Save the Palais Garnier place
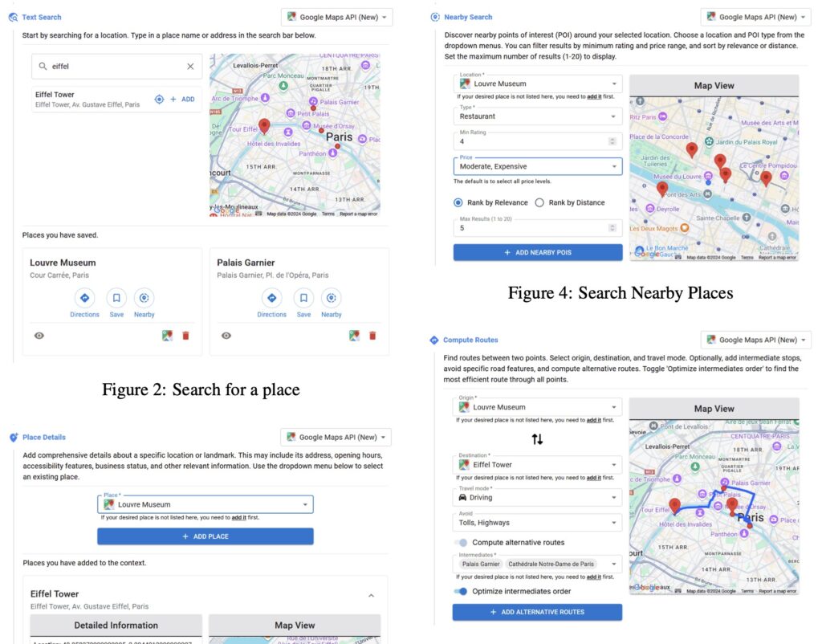Viewport: 822px width, 644px height. click(x=303, y=304)
